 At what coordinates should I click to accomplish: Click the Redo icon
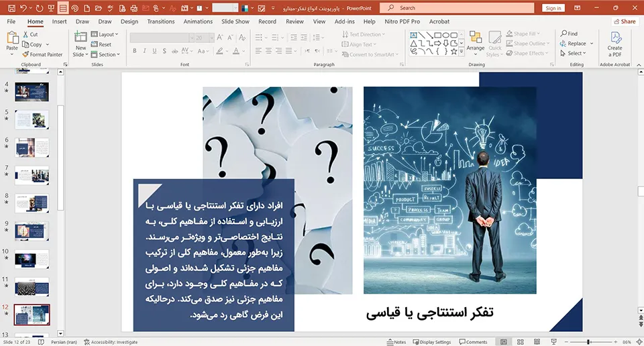[39, 8]
